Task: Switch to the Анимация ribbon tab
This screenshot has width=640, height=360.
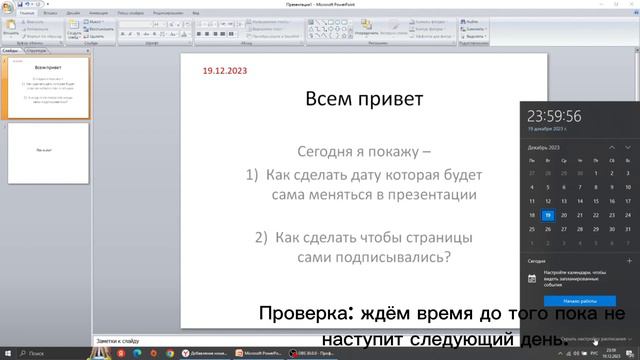Action: [x=99, y=13]
